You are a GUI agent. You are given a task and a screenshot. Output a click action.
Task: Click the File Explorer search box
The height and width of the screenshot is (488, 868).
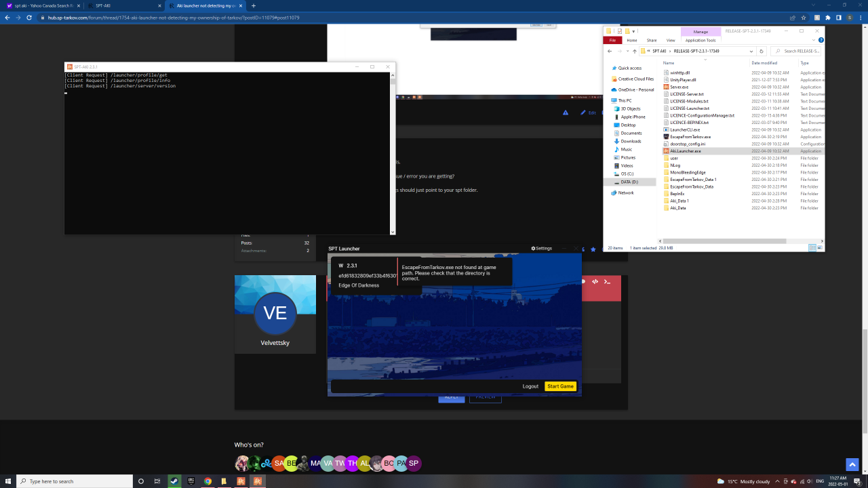pos(795,51)
